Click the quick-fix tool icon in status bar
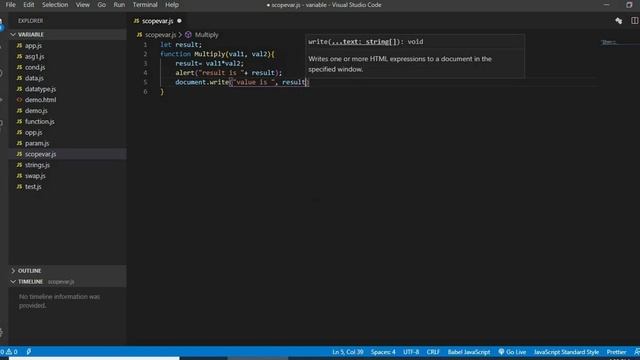The image size is (640, 360). [x=29, y=352]
